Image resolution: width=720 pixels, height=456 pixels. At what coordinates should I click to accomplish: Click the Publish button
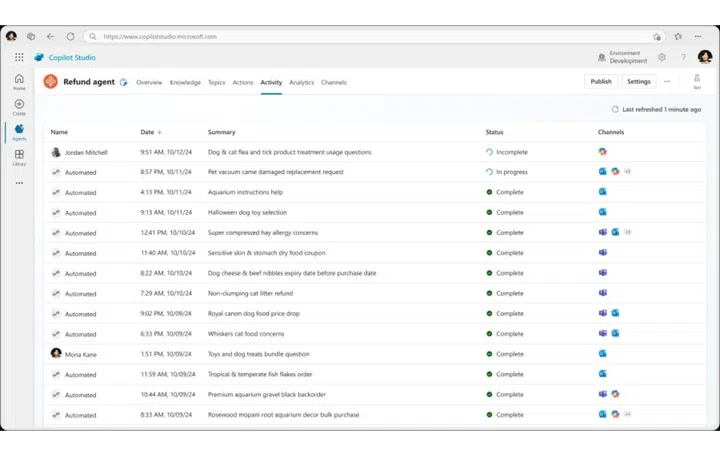pyautogui.click(x=601, y=82)
